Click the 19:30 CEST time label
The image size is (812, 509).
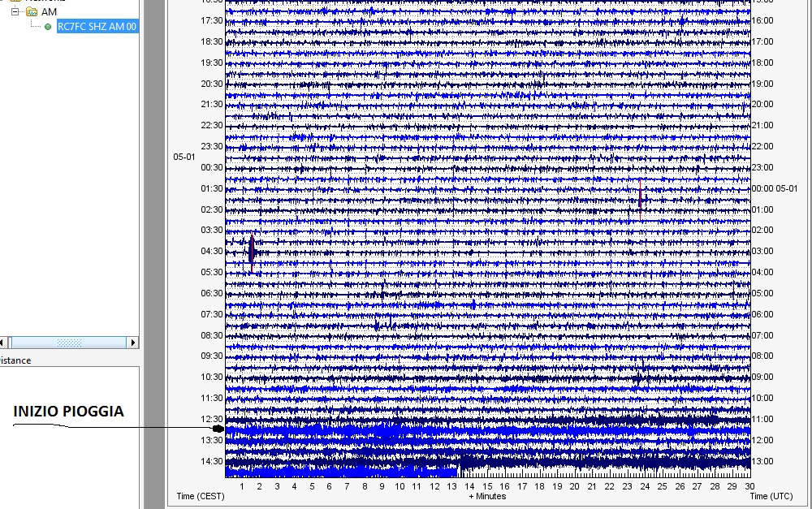tap(212, 63)
